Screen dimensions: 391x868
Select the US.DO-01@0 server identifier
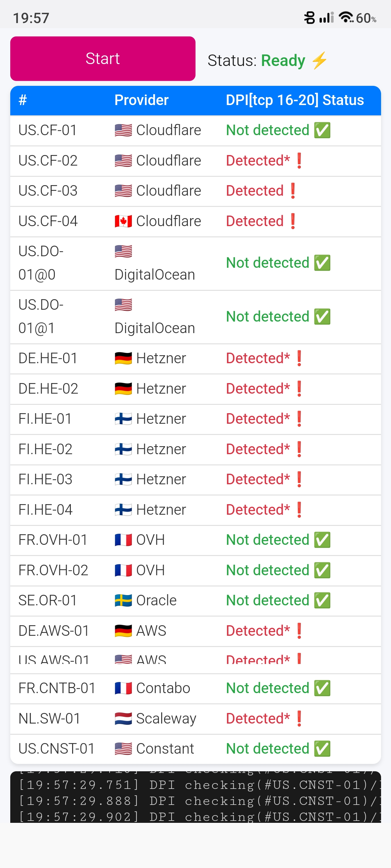pyautogui.click(x=41, y=263)
